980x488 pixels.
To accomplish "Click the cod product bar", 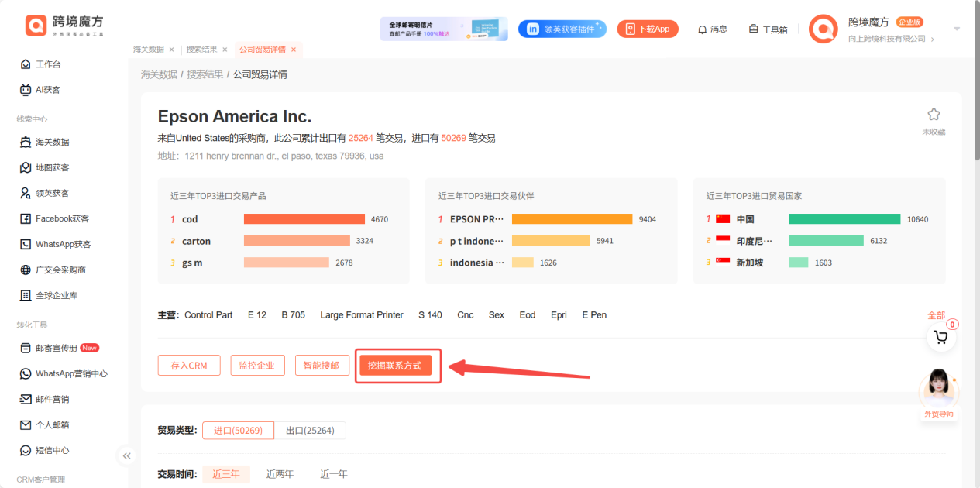I will point(304,219).
